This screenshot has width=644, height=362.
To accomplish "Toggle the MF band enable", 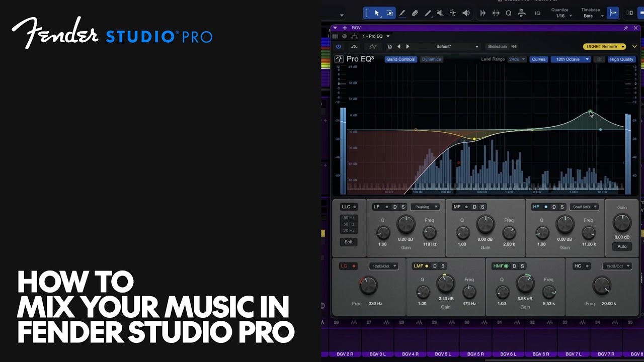I will click(x=466, y=207).
